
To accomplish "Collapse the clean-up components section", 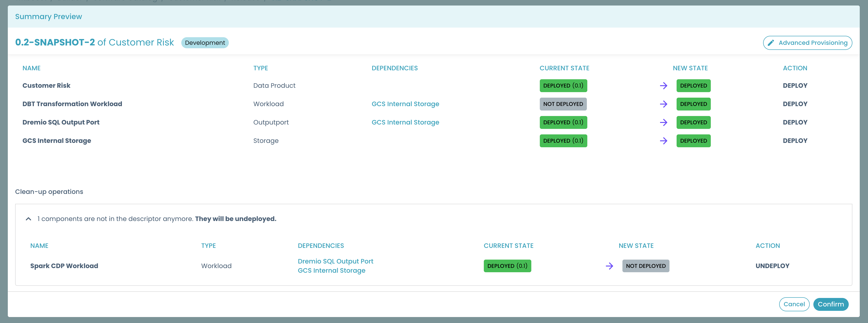I will click(28, 219).
